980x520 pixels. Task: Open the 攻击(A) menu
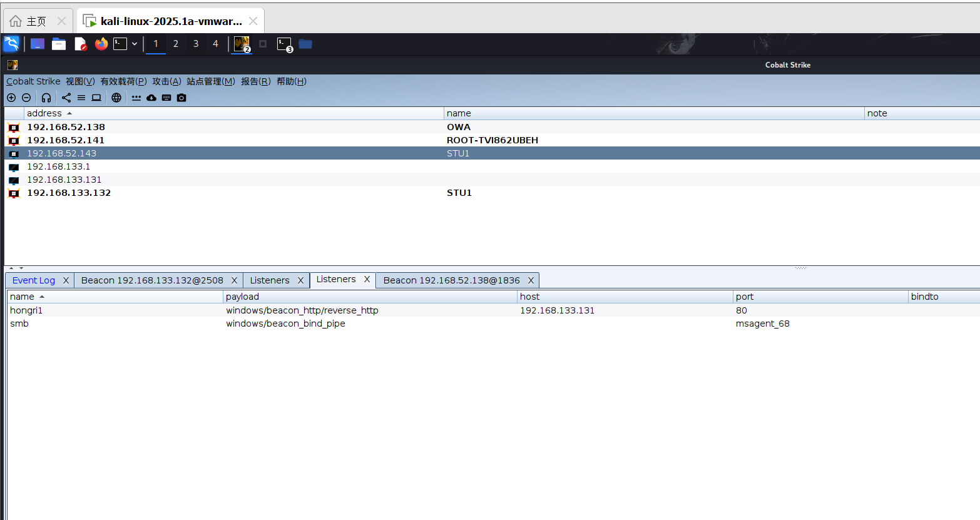point(166,81)
